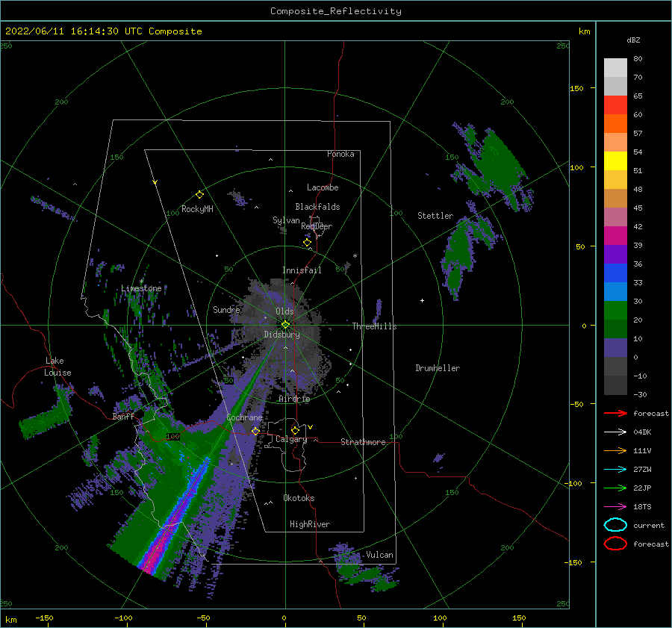This screenshot has height=628, width=672.
Task: Pick the yellow 51-54 dBZ swatch
Action: pyautogui.click(x=615, y=161)
